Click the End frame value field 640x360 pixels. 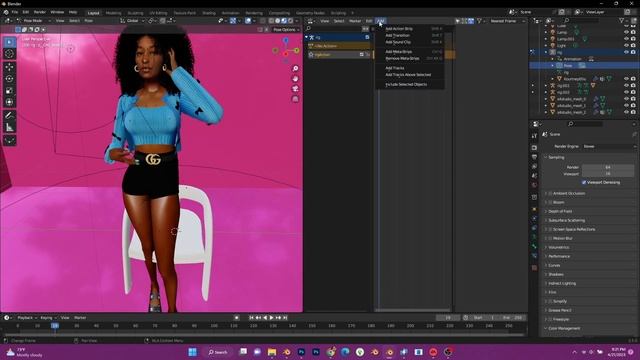[x=513, y=318]
